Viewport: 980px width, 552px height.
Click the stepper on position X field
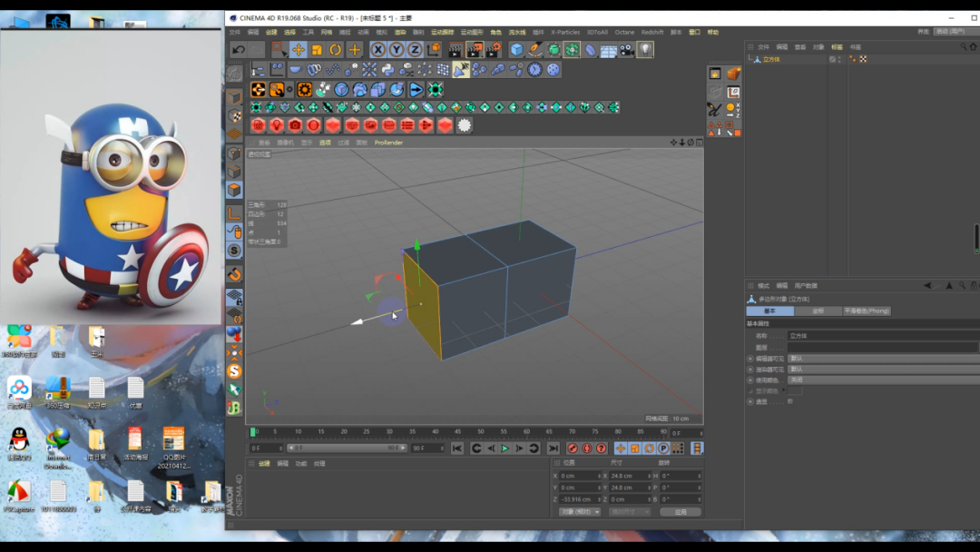point(599,476)
